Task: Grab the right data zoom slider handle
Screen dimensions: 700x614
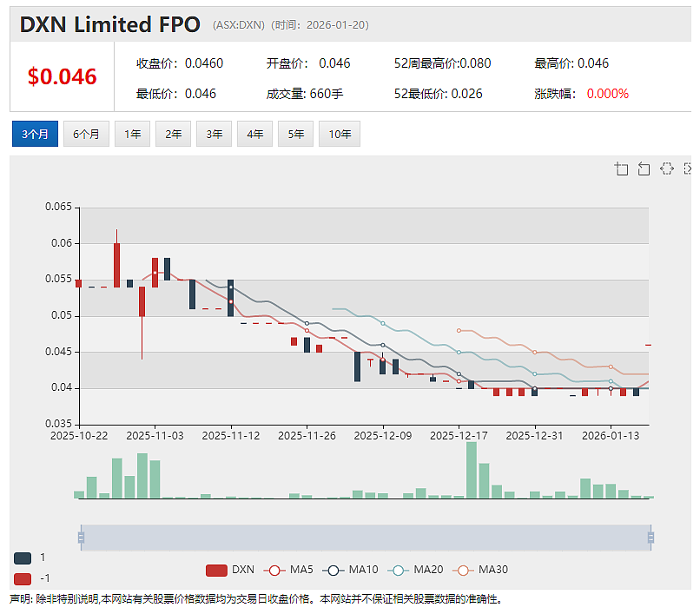Action: coord(650,538)
